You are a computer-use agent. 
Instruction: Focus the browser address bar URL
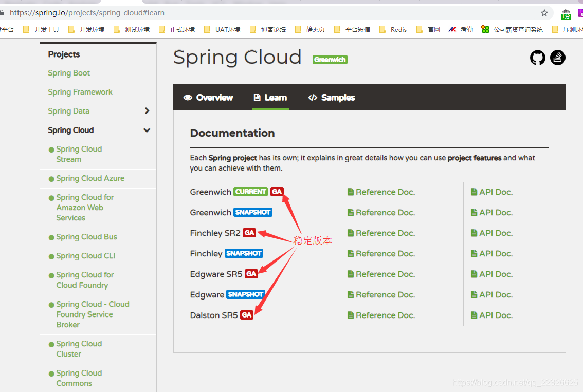(87, 13)
